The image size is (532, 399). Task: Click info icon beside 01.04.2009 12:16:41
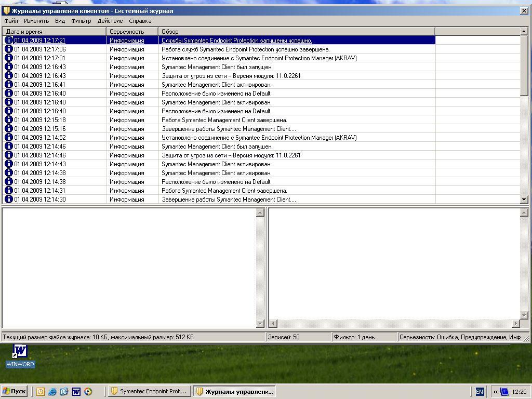click(x=9, y=84)
